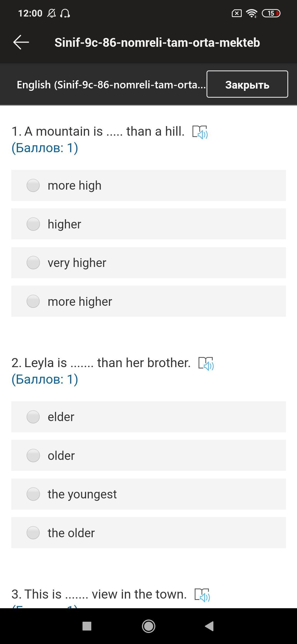Tap the English quiz title text
Screen dimensions: 297x644
111,85
